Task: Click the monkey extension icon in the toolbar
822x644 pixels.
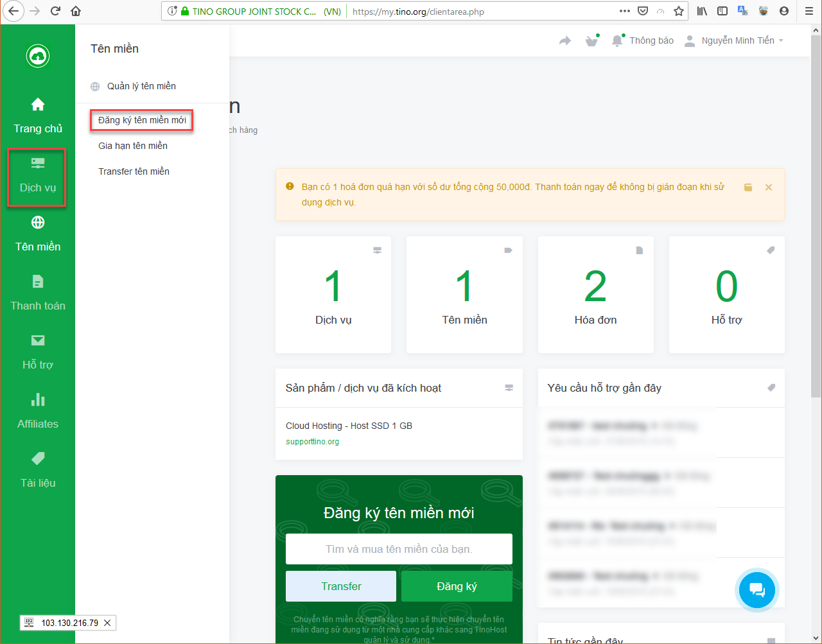Action: (764, 11)
